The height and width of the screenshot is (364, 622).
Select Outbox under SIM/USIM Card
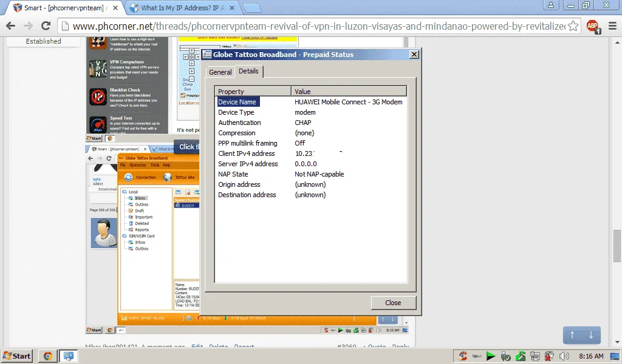tap(141, 249)
